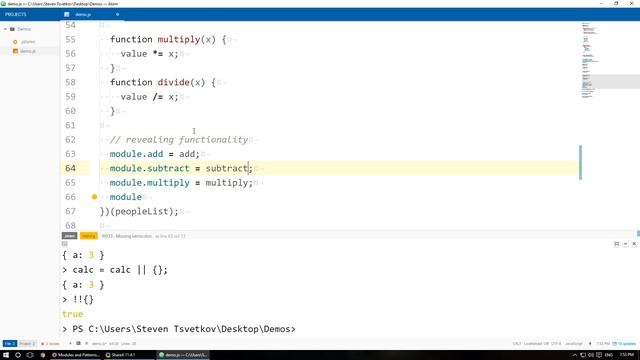Click the '// revealing functionality' comment

[179, 140]
